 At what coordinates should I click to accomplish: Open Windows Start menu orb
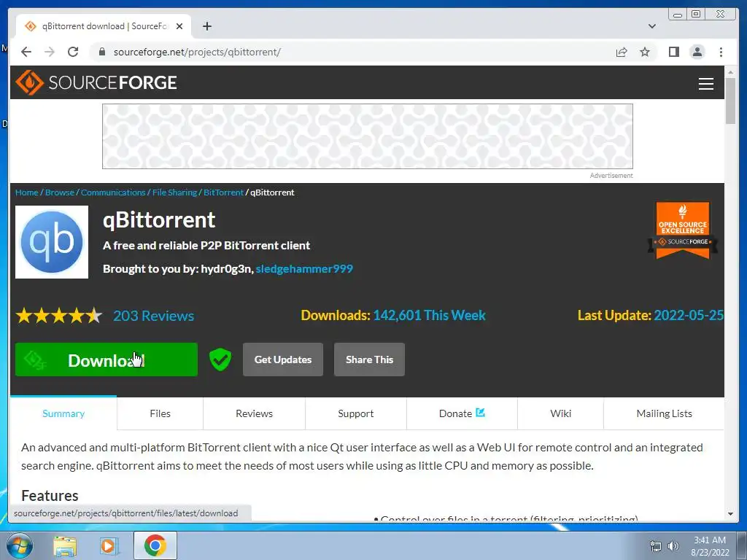(x=19, y=545)
